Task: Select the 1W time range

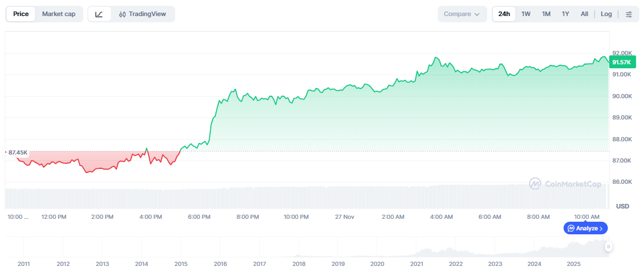Action: click(x=526, y=14)
